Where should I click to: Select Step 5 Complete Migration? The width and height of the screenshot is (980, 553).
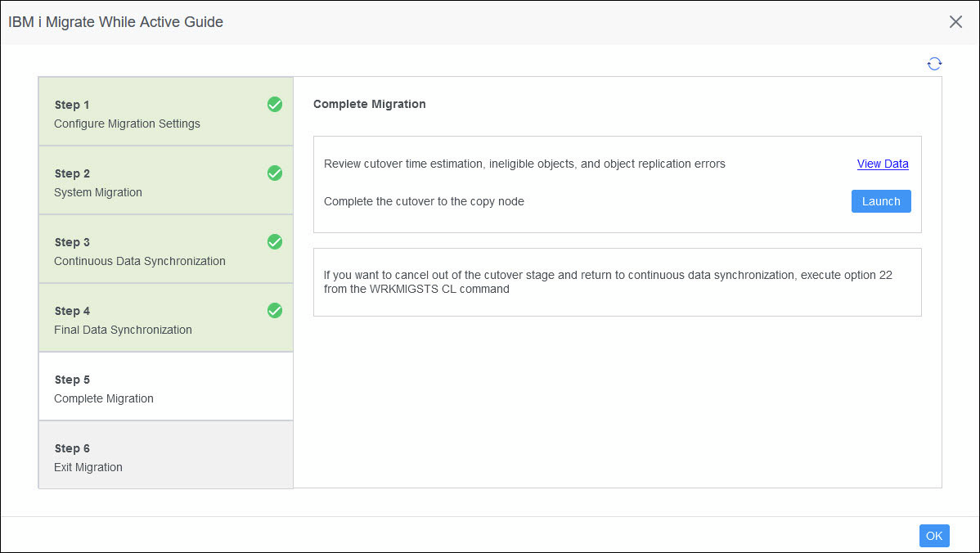[x=165, y=386]
